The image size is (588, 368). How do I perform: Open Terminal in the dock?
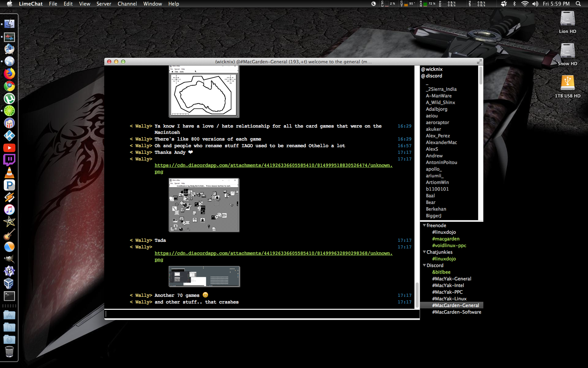point(9,296)
